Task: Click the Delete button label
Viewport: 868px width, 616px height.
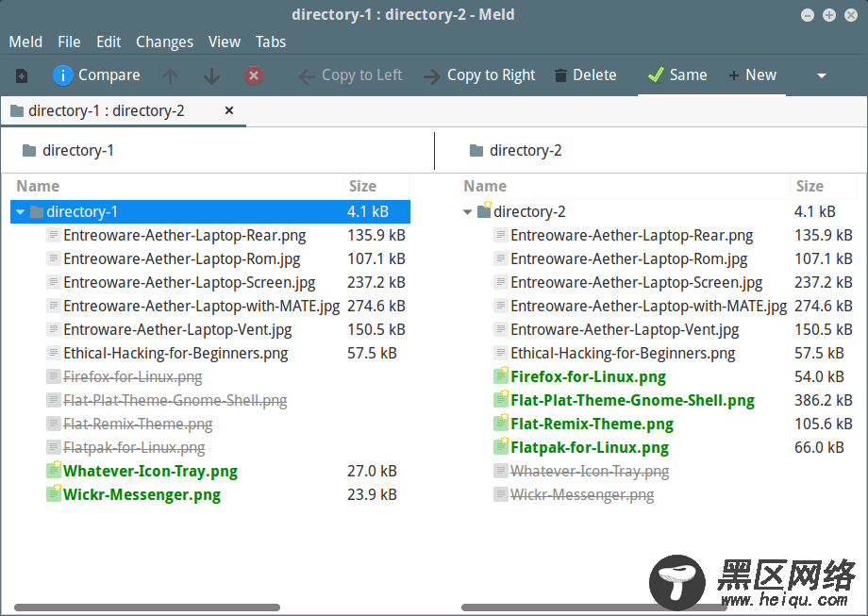Action: 594,75
